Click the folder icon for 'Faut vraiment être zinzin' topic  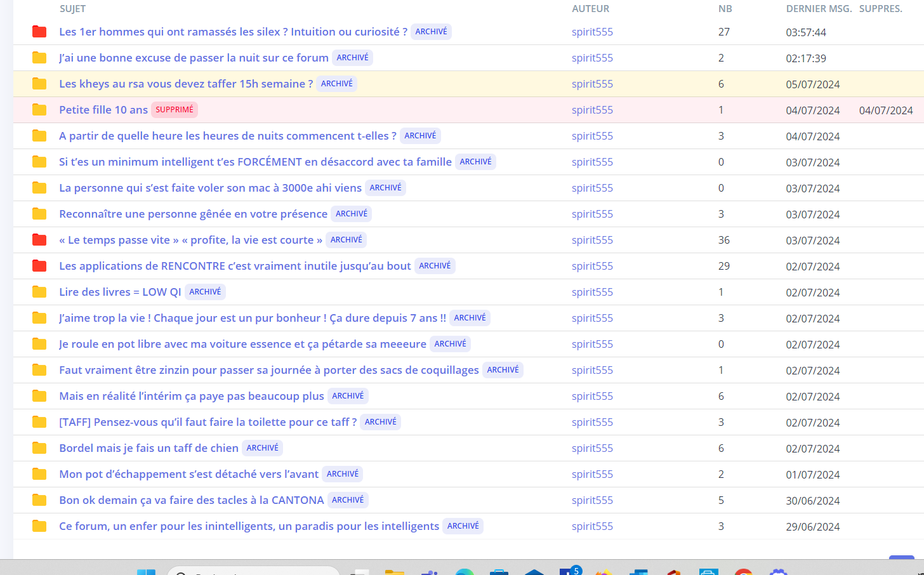[39, 370]
